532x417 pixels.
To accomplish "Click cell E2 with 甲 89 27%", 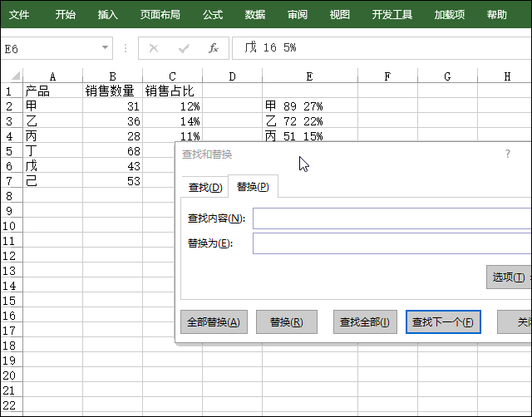I will click(x=310, y=106).
